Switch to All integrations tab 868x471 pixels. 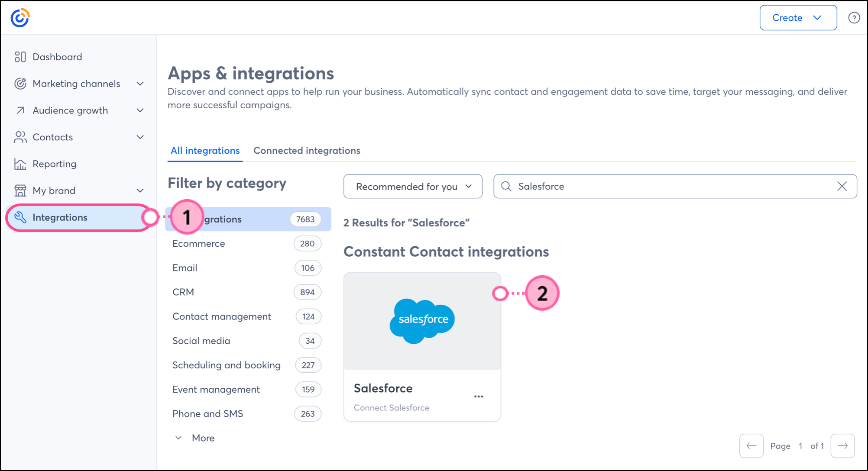point(205,151)
